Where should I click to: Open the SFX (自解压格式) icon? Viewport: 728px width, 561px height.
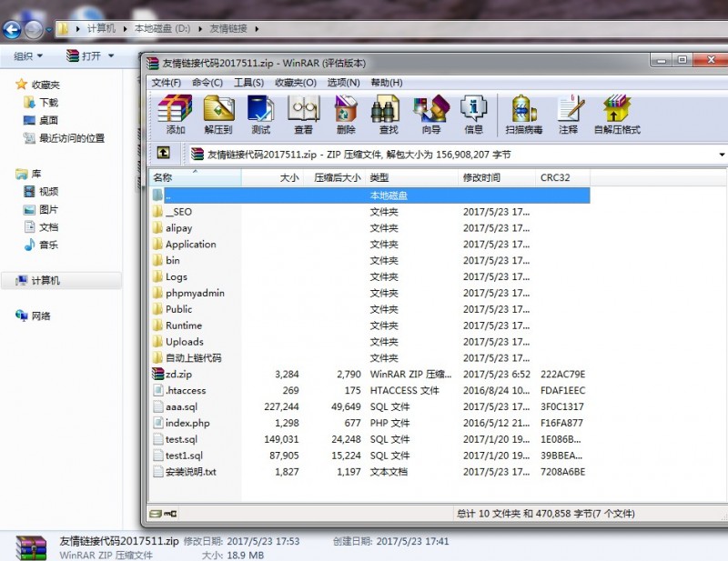click(616, 113)
